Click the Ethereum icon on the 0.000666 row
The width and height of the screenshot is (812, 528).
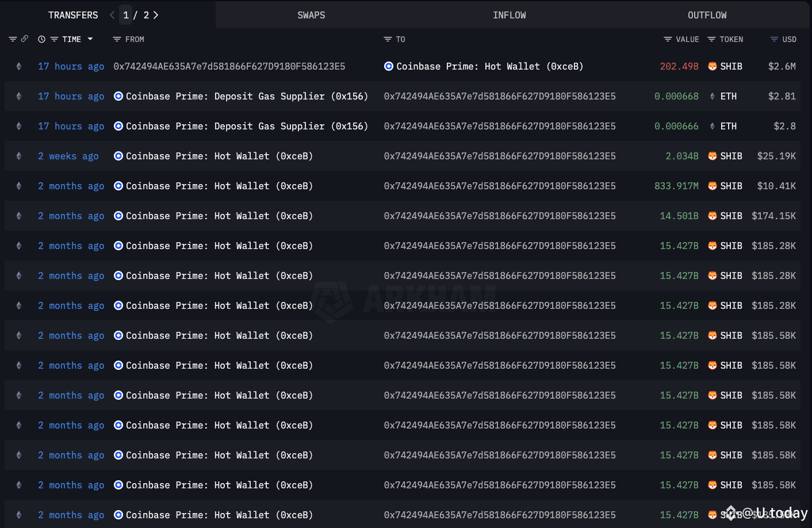point(19,126)
